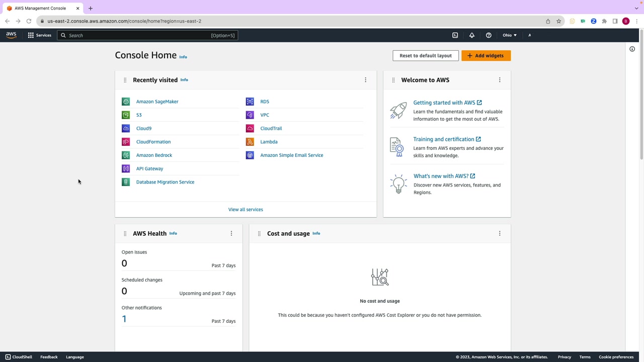This screenshot has height=362, width=644.
Task: Click the Add widgets button
Action: pyautogui.click(x=486, y=55)
